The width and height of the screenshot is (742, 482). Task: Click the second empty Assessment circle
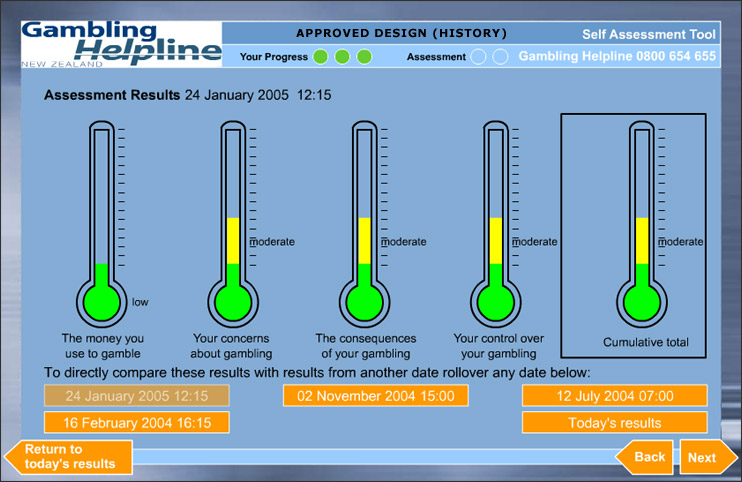click(500, 57)
